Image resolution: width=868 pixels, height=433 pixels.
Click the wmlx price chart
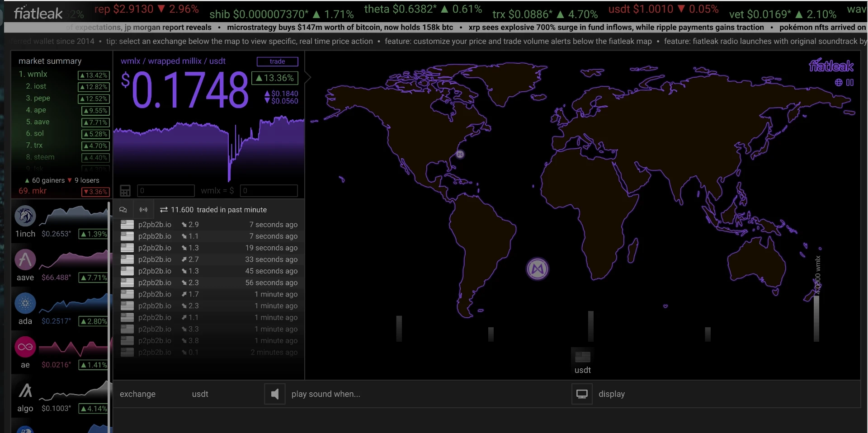tap(209, 148)
